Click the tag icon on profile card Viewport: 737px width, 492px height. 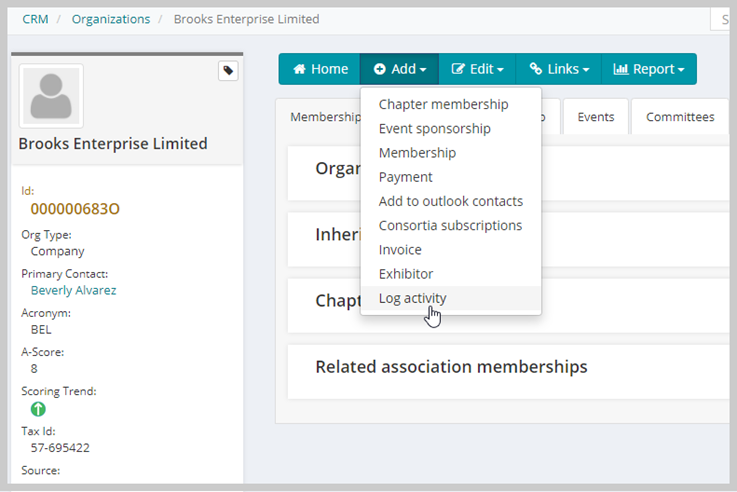pyautogui.click(x=228, y=71)
